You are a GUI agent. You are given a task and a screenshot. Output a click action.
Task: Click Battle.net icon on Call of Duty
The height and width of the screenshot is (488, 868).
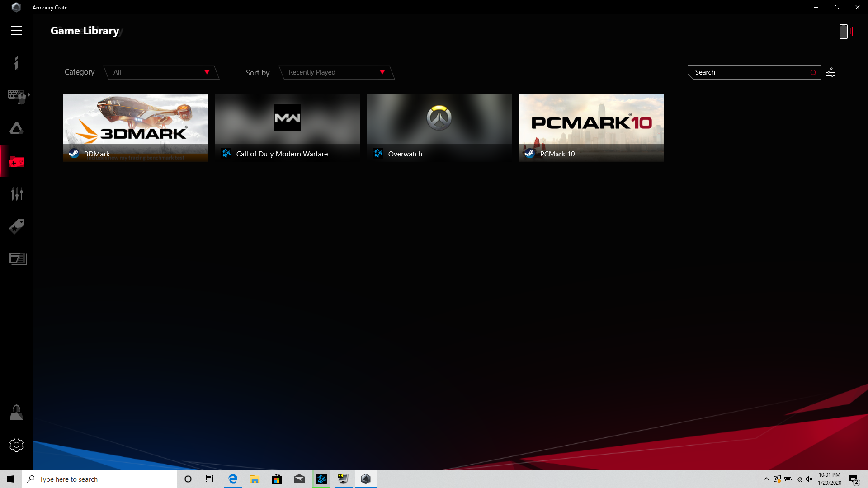coord(226,154)
